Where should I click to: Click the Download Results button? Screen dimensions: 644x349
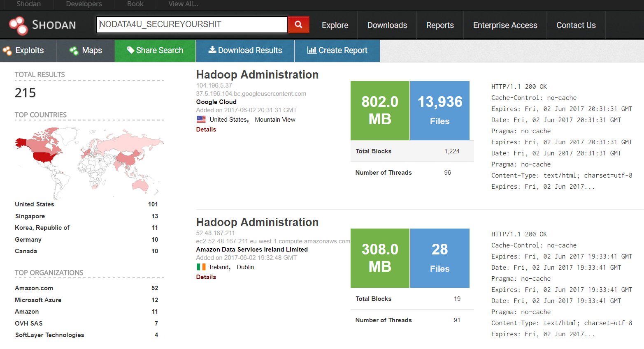click(x=245, y=51)
